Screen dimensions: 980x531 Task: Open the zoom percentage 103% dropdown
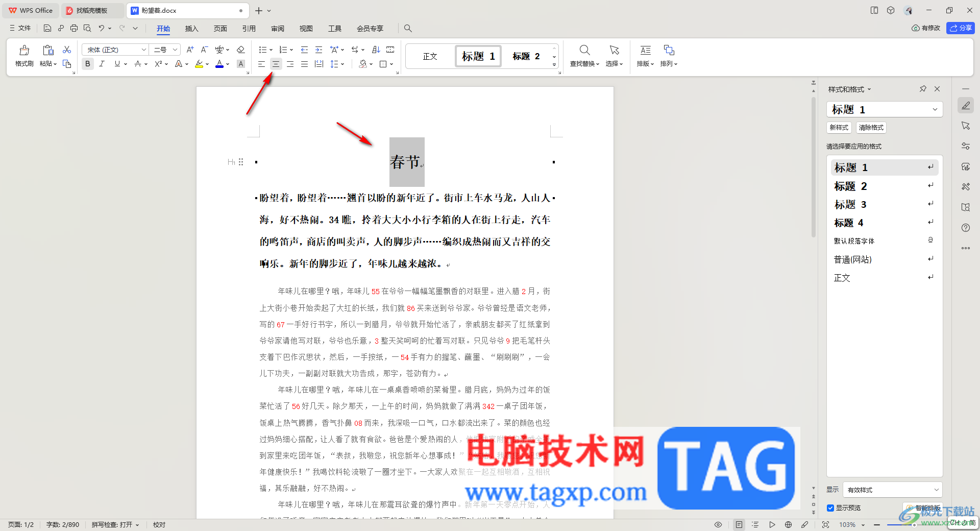(863, 525)
